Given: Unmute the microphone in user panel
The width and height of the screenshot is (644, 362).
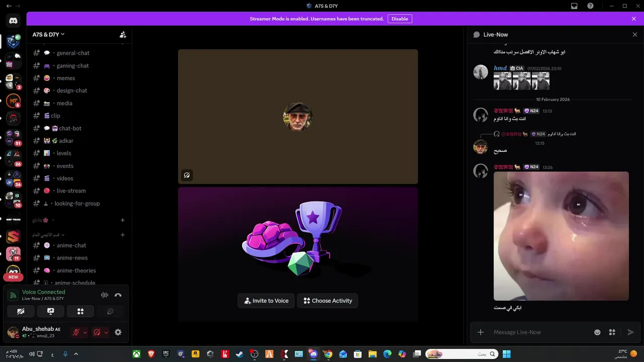Looking at the screenshot, I should point(76,332).
